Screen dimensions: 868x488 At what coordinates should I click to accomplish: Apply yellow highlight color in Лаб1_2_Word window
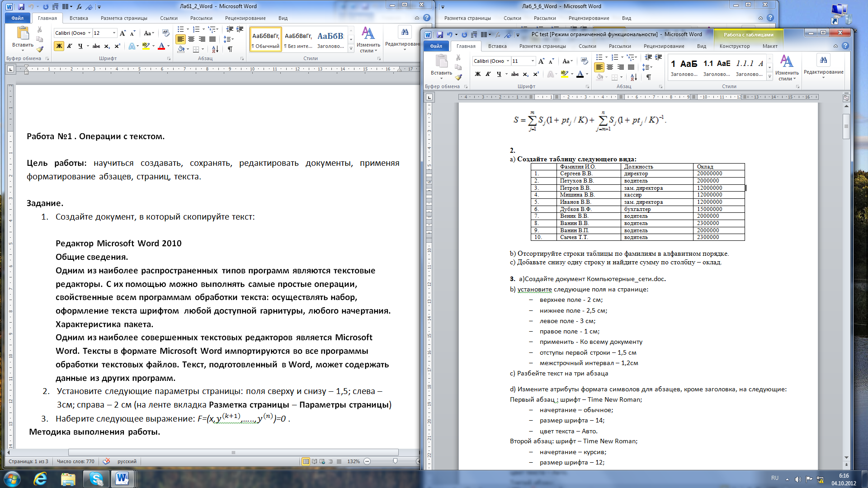(x=146, y=46)
